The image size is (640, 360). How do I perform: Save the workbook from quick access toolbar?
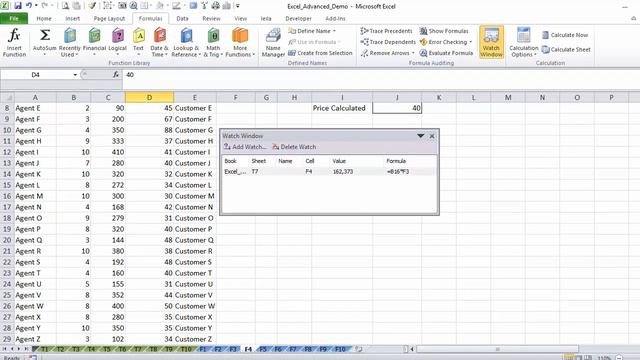pos(18,6)
